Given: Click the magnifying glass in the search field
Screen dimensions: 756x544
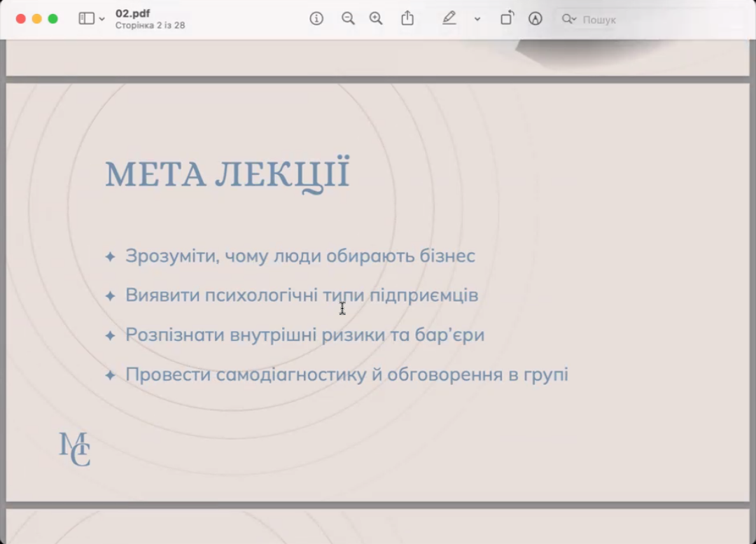Looking at the screenshot, I should click(568, 20).
